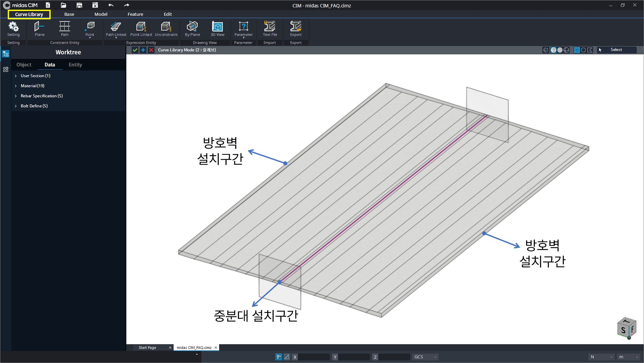Activate the By Plane drawing view
The height and width of the screenshot is (363, 644).
tap(192, 29)
